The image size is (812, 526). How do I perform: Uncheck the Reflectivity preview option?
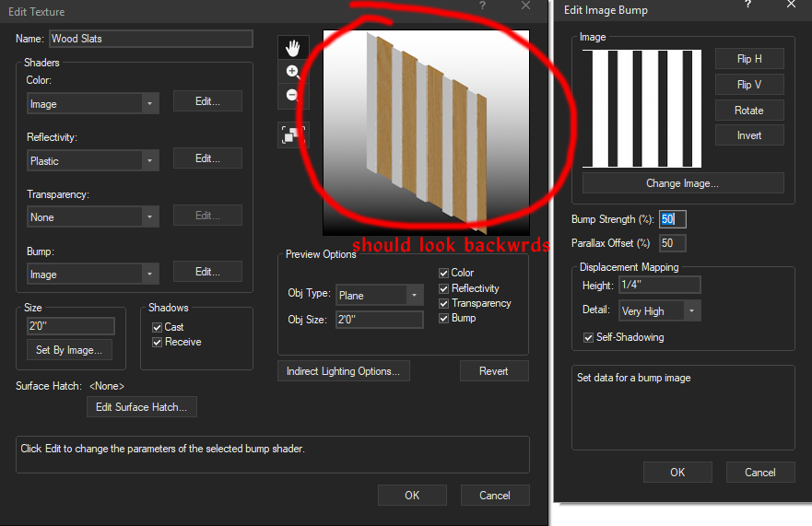click(445, 288)
